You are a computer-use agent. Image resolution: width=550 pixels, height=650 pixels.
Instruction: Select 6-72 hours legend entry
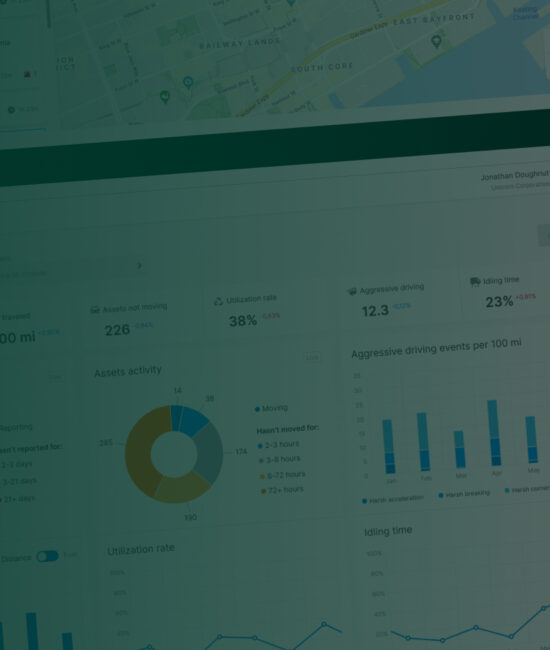pyautogui.click(x=283, y=475)
